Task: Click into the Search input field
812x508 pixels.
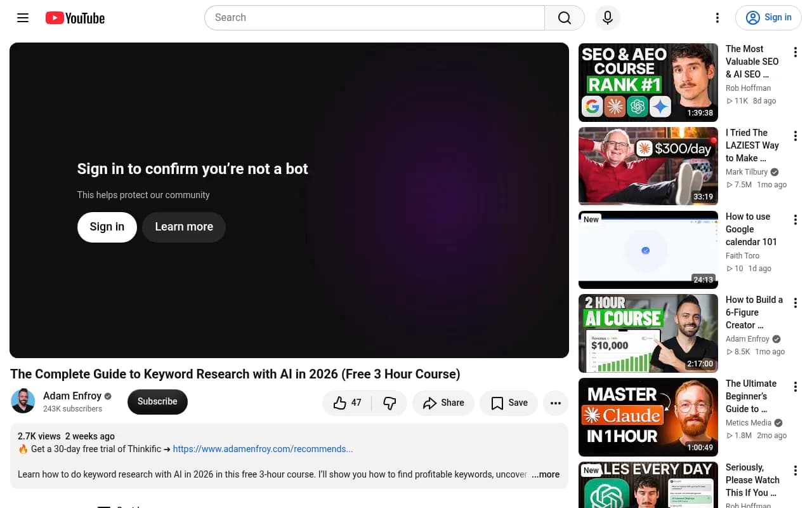Action: click(x=374, y=18)
